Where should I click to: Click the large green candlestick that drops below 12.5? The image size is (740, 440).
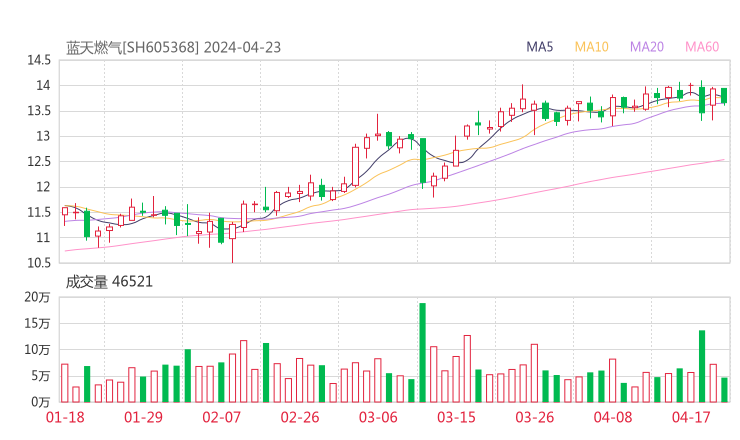click(x=423, y=161)
